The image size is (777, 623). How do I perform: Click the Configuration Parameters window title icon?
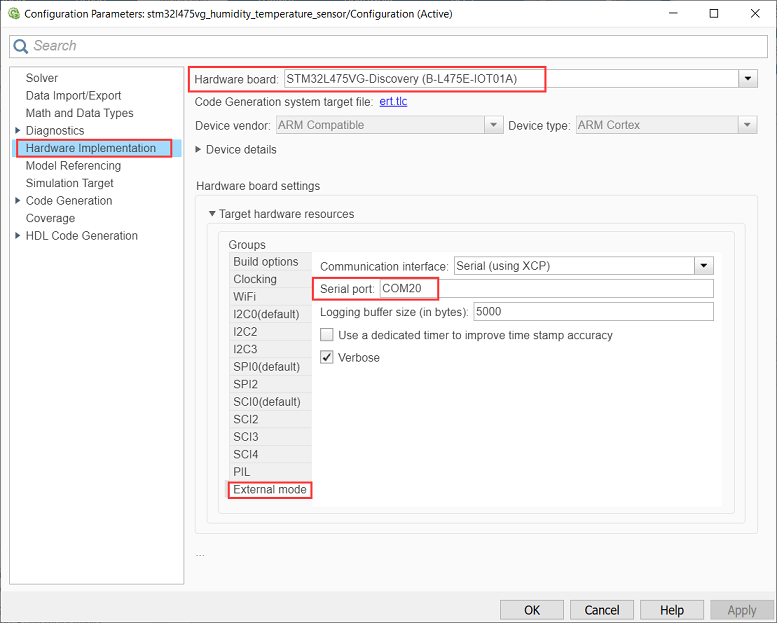[12, 14]
